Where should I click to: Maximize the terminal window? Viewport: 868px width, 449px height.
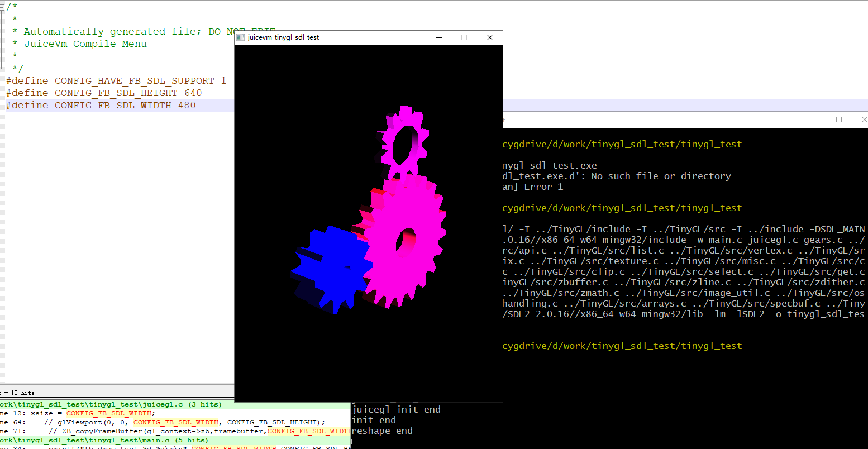click(839, 120)
